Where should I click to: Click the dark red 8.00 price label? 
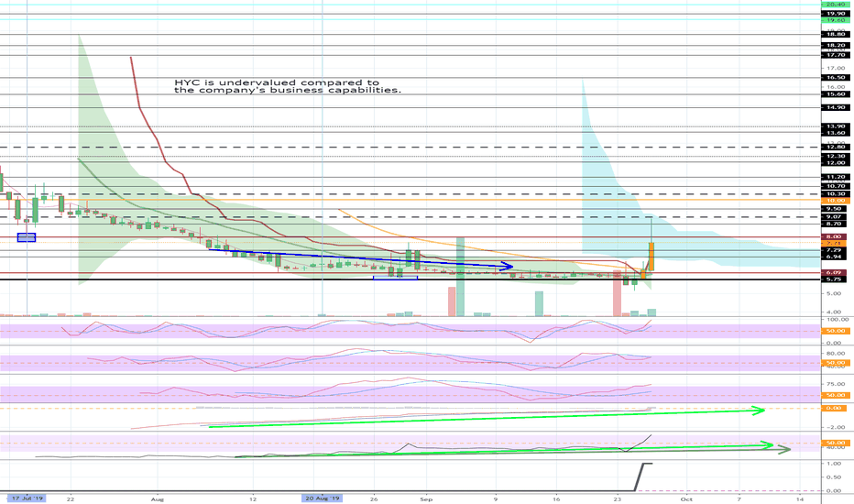pos(836,237)
